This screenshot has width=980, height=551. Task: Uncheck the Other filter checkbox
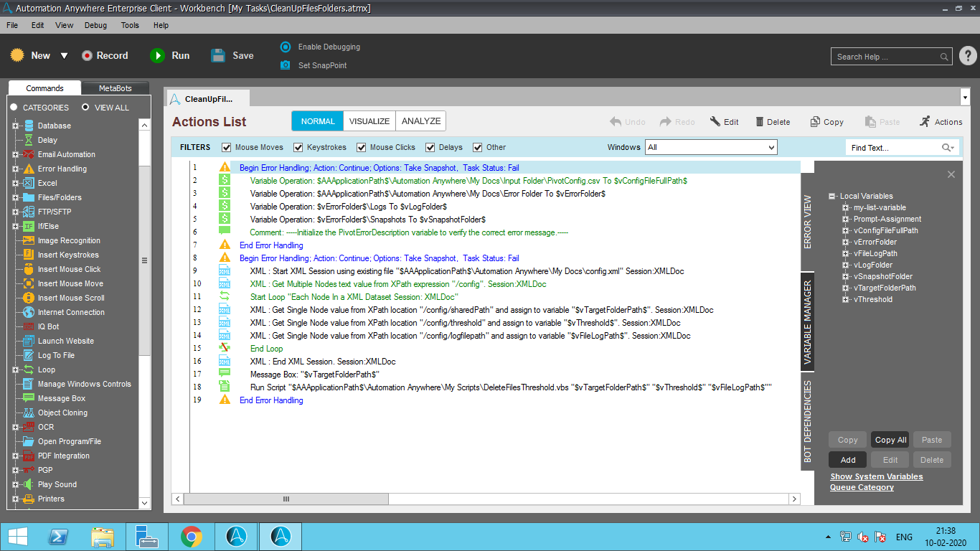pyautogui.click(x=477, y=148)
